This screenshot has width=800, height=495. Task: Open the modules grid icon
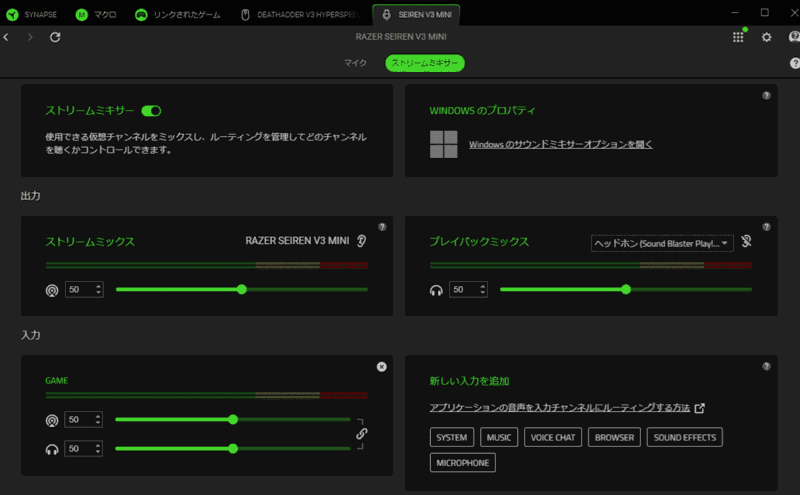738,37
